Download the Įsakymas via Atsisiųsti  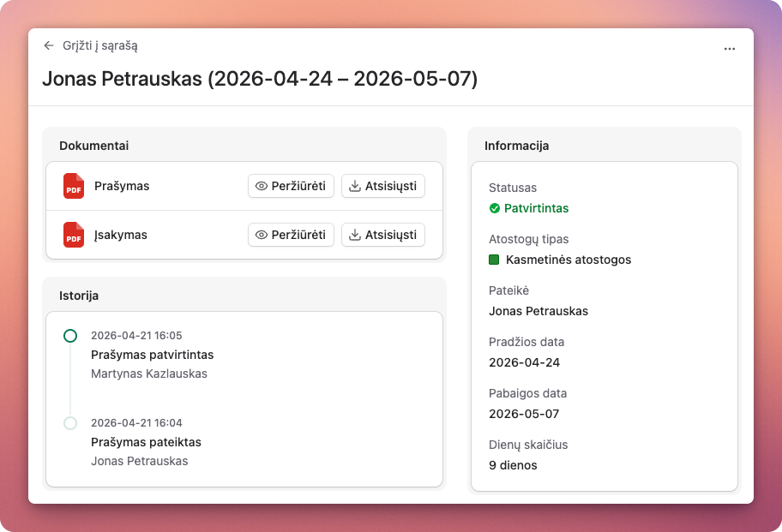click(x=382, y=235)
